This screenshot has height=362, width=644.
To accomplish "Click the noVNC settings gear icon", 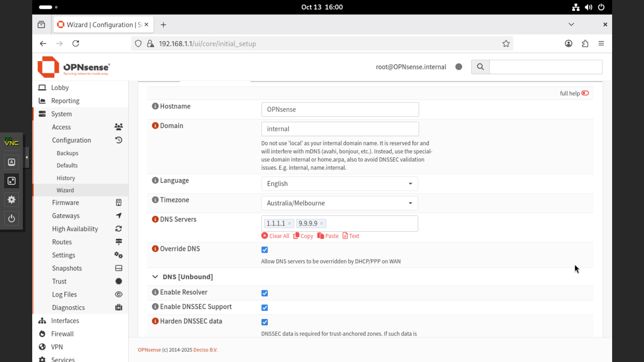I will [x=11, y=200].
